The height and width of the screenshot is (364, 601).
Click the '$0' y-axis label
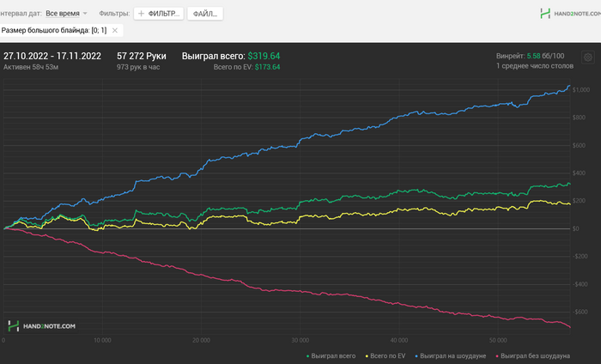click(x=576, y=228)
